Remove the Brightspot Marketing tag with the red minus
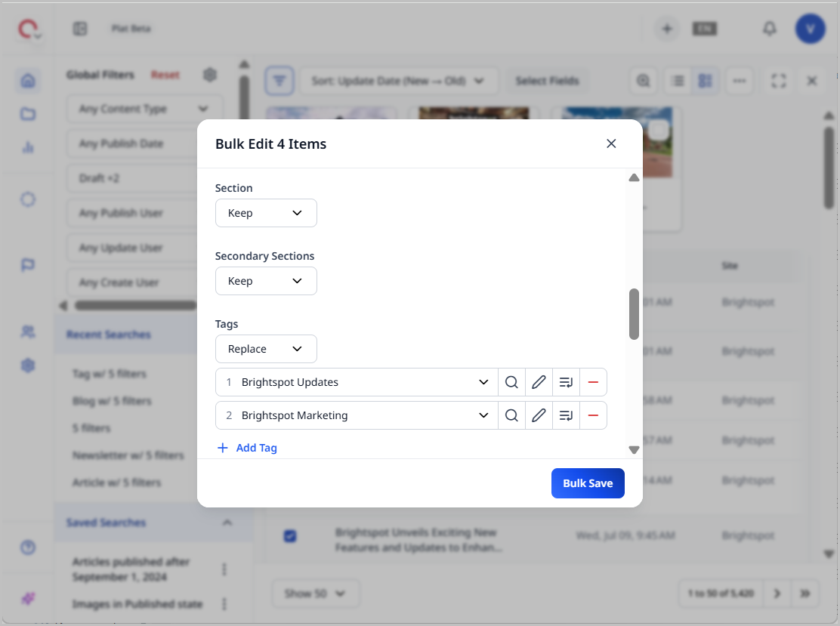 [593, 415]
